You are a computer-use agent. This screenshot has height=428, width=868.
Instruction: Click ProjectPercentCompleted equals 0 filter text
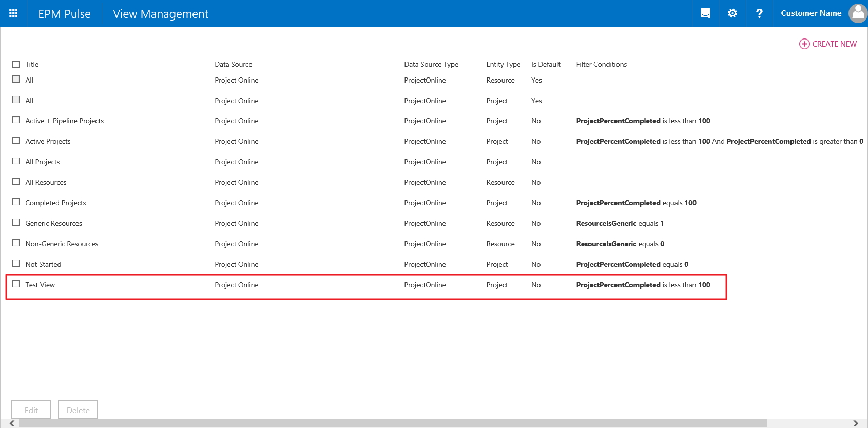coord(632,264)
